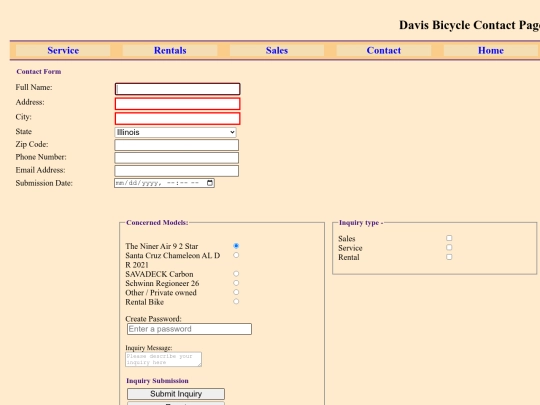Click the Concerned Models legend text
Viewport: 540px width, 405px height.
(x=157, y=222)
